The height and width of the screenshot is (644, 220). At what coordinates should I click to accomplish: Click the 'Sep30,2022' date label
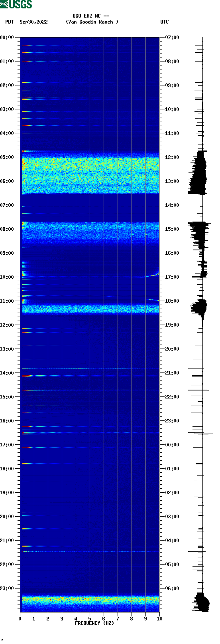point(33,22)
